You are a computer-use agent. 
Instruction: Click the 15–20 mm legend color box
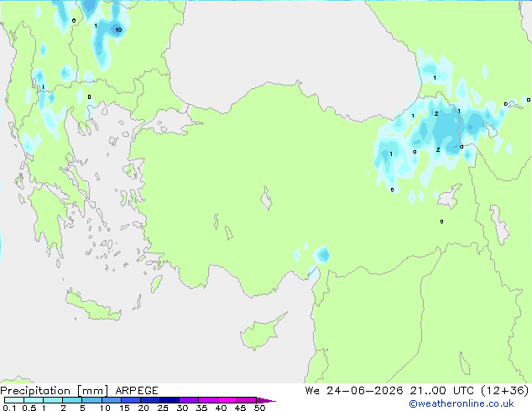(x=130, y=400)
